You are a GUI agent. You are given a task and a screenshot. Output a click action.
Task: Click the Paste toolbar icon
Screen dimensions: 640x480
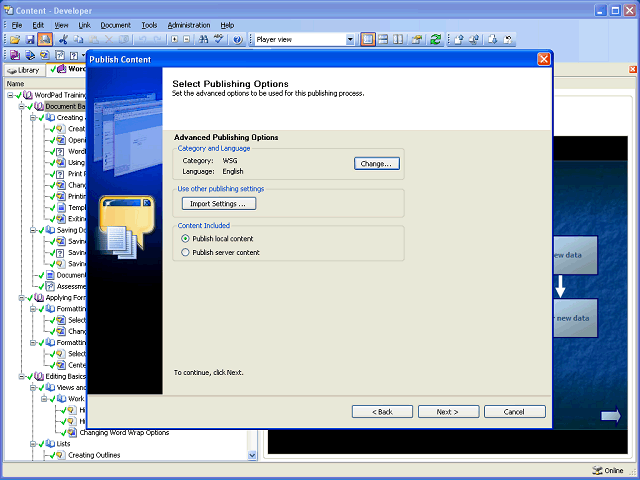(x=93, y=40)
